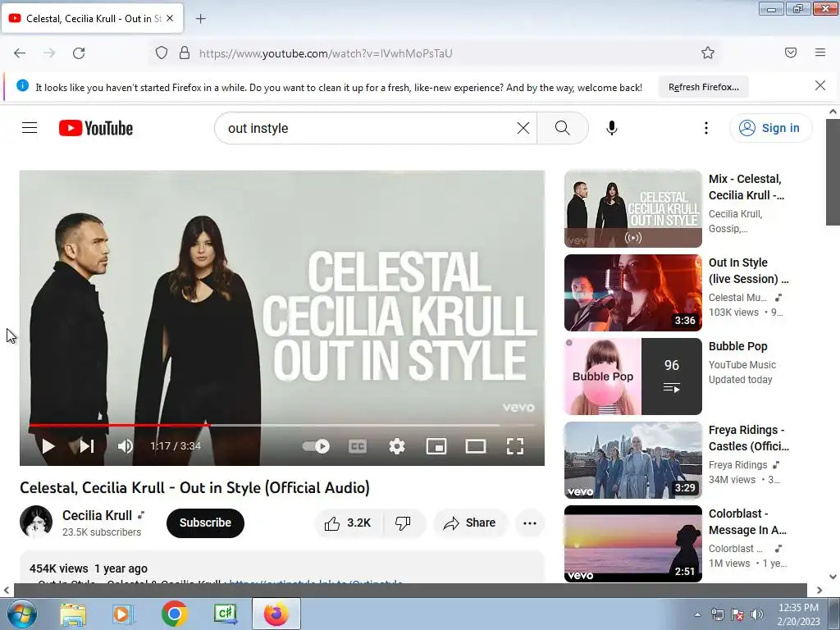Enable miniplayer mode
This screenshot has width=840, height=630.
point(436,446)
